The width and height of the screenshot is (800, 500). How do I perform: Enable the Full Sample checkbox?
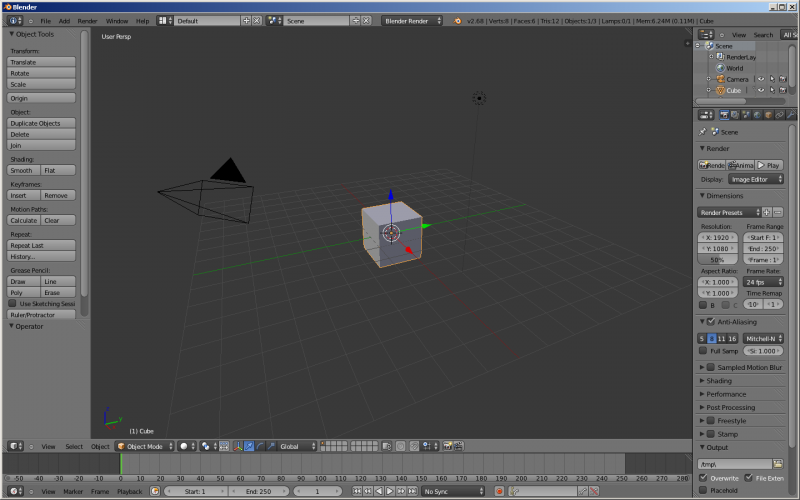pos(703,351)
